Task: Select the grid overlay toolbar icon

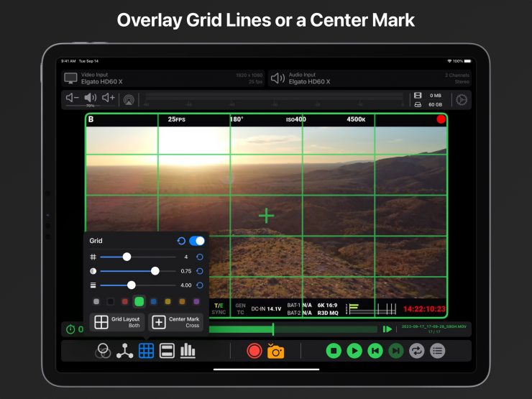Action: coord(146,351)
